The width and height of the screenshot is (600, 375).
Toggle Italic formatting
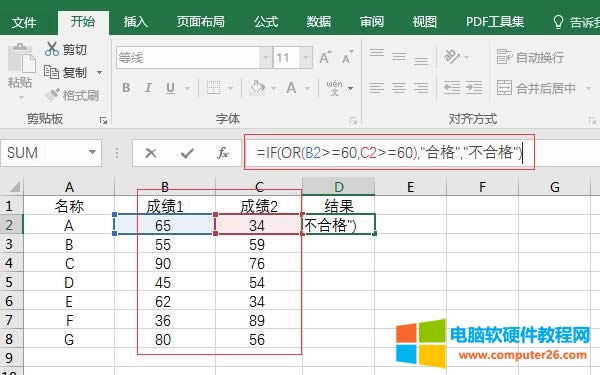point(148,88)
